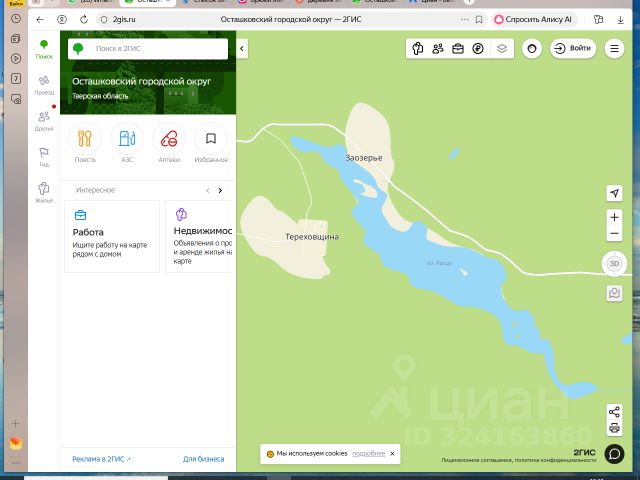Click the lake name label on map
This screenshot has width=640, height=480.
440,263
